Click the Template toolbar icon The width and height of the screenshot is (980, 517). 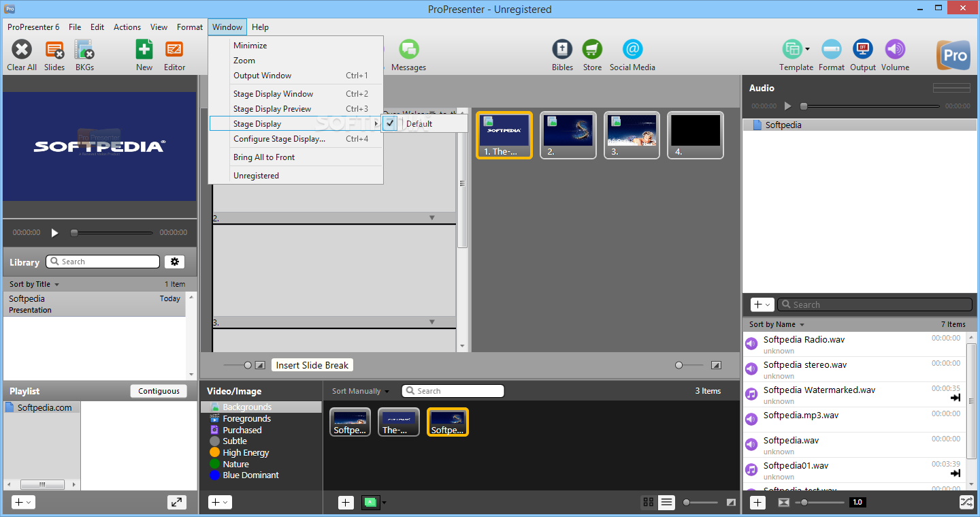[792, 50]
